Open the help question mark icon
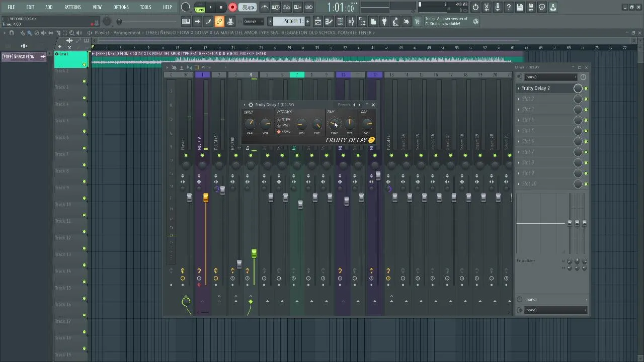644x362 pixels. [509, 7]
